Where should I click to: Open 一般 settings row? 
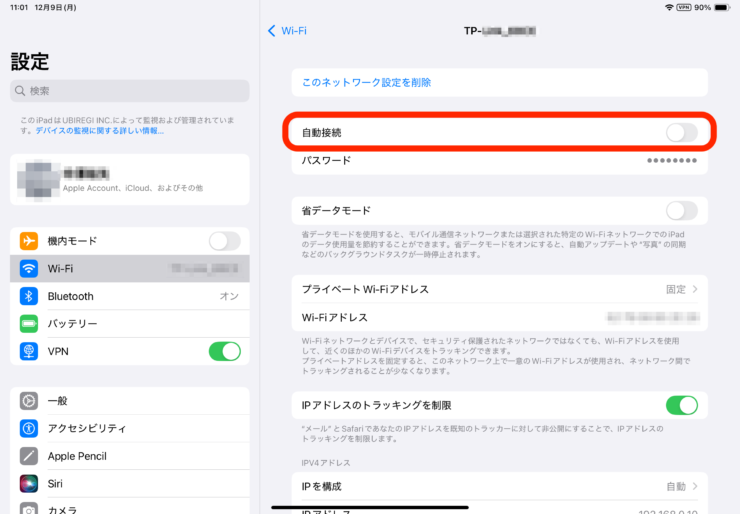[130, 401]
